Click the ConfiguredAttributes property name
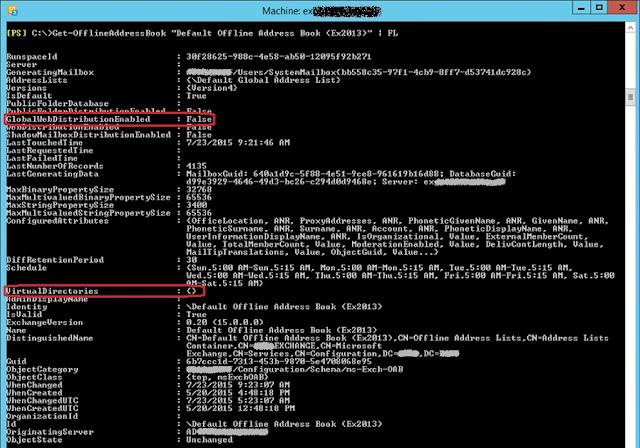The image size is (640, 448). click(58, 221)
